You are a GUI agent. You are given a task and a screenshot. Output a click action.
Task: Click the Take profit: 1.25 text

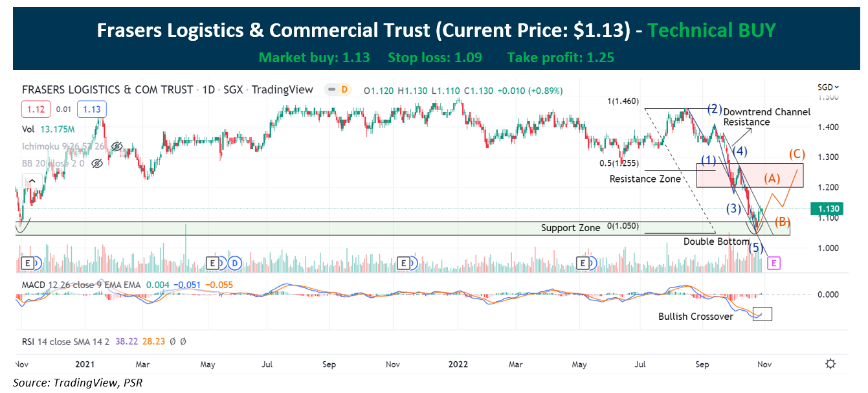(561, 58)
